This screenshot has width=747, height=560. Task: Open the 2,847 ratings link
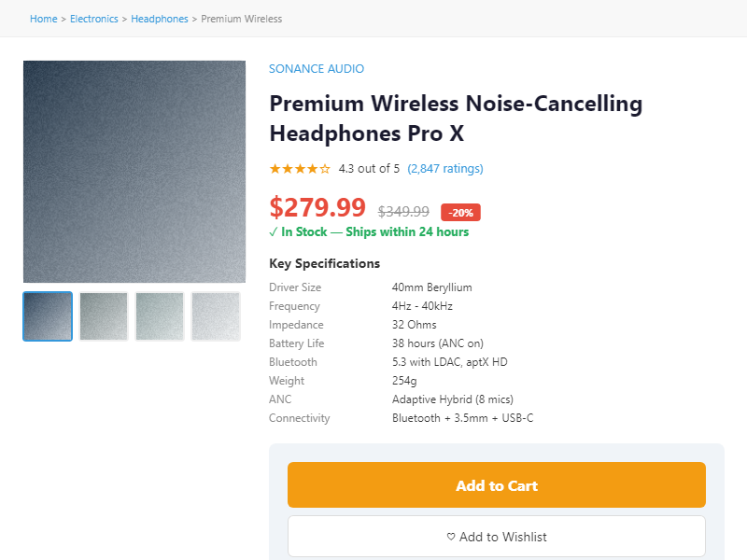pos(445,169)
